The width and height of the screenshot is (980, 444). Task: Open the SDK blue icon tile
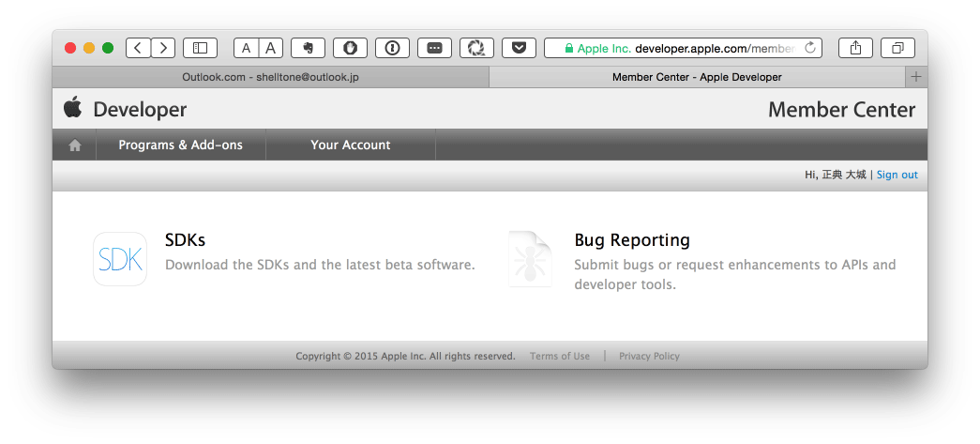[x=120, y=259]
